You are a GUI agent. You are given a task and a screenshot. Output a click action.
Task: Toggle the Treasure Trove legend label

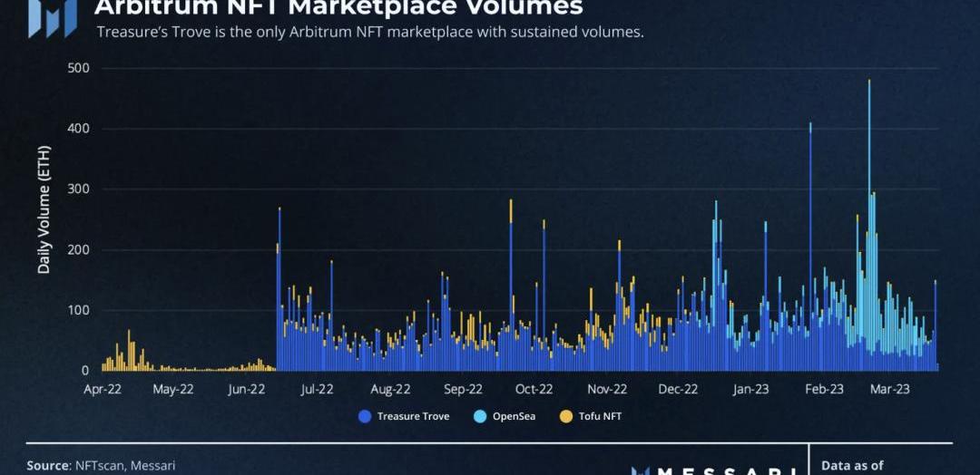(413, 417)
